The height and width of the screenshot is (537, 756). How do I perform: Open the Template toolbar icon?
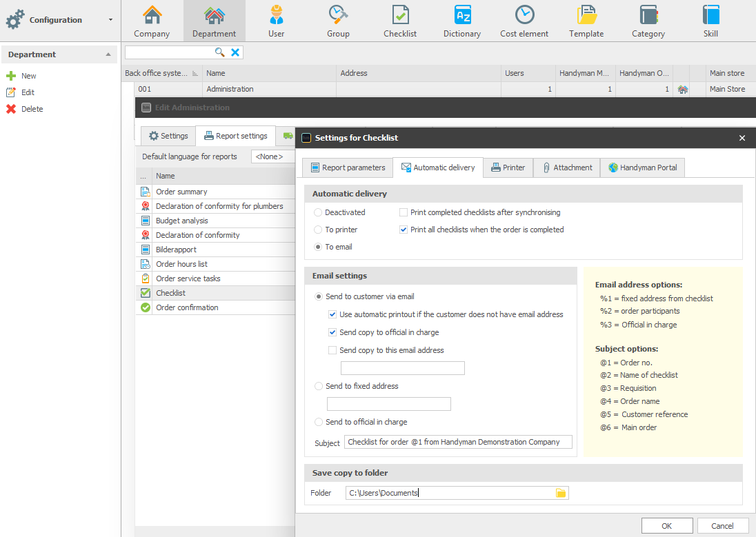click(586, 21)
